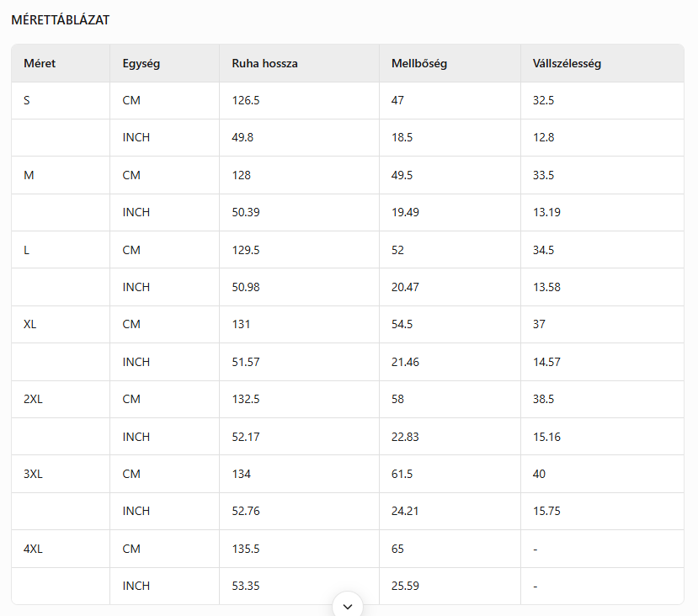The image size is (698, 616).
Task: Click the 25.59 chest value for 4XL
Action: click(405, 586)
